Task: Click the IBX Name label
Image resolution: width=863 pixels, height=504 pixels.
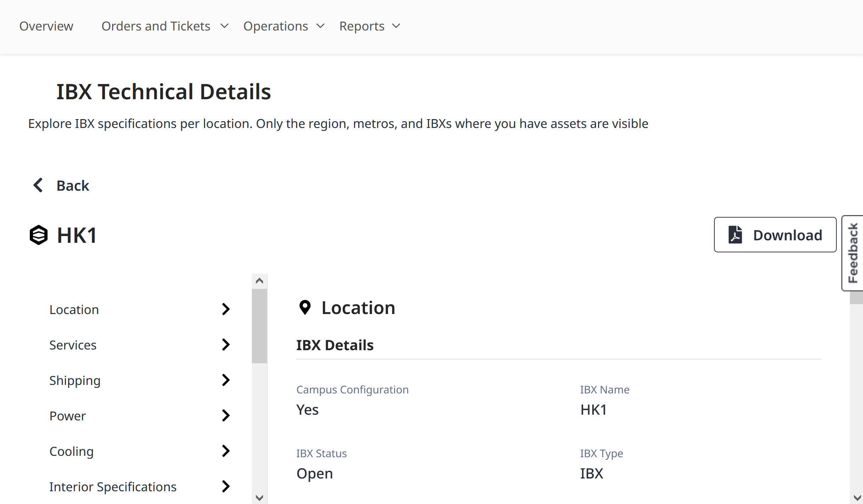Action: click(604, 390)
